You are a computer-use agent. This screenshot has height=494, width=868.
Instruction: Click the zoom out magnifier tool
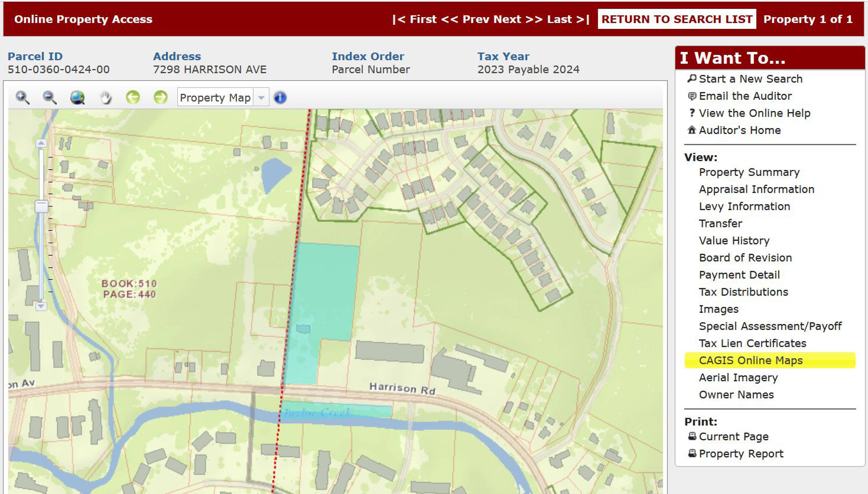pyautogui.click(x=49, y=98)
